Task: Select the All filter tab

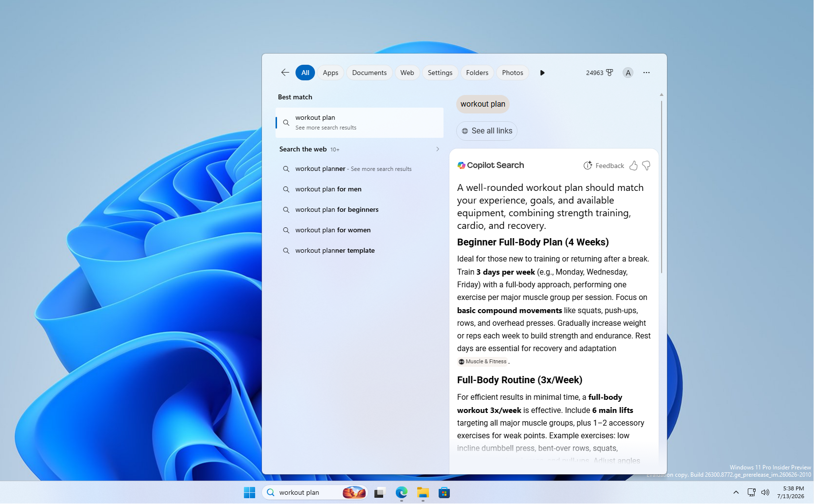Action: [x=305, y=73]
